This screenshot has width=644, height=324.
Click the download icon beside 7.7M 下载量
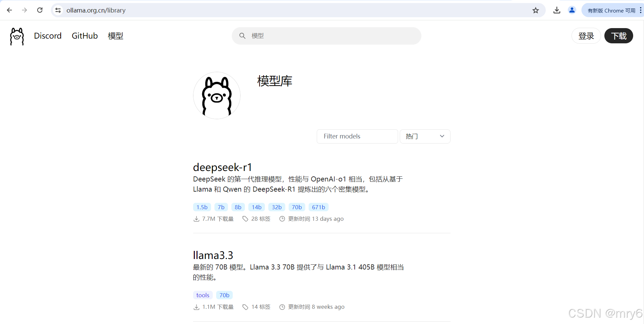(196, 219)
